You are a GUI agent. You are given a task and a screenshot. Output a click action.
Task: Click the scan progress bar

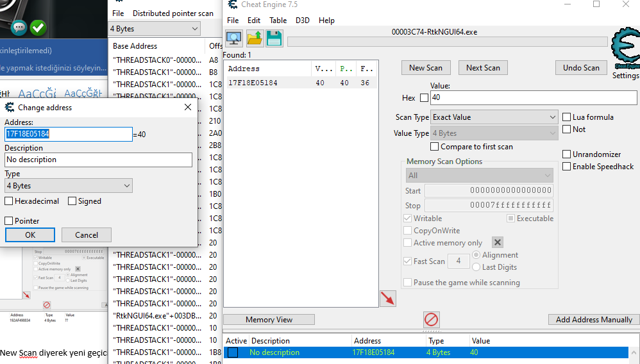coord(448,42)
